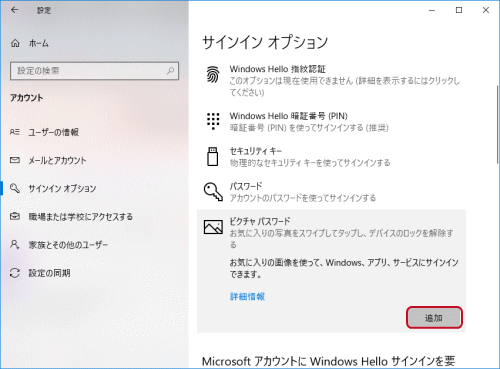
Task: Click the サインイン オプション key icon in sidebar
Action: point(15,188)
